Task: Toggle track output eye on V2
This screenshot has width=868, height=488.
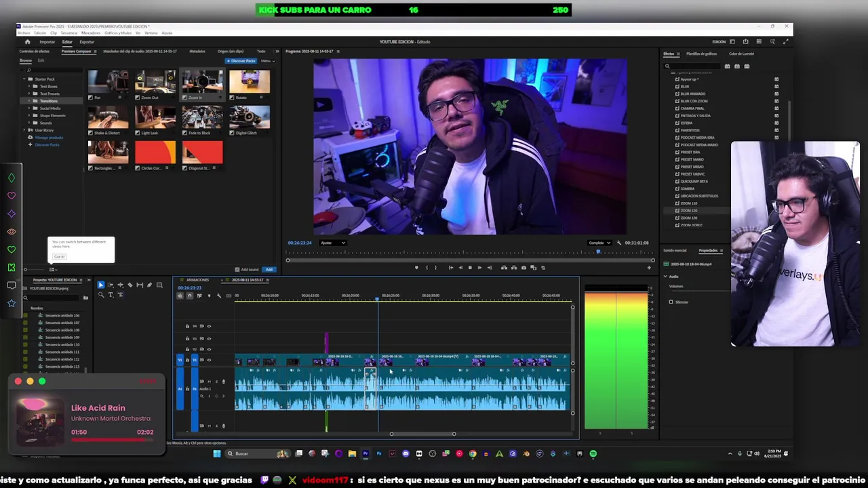Action: pyautogui.click(x=209, y=349)
